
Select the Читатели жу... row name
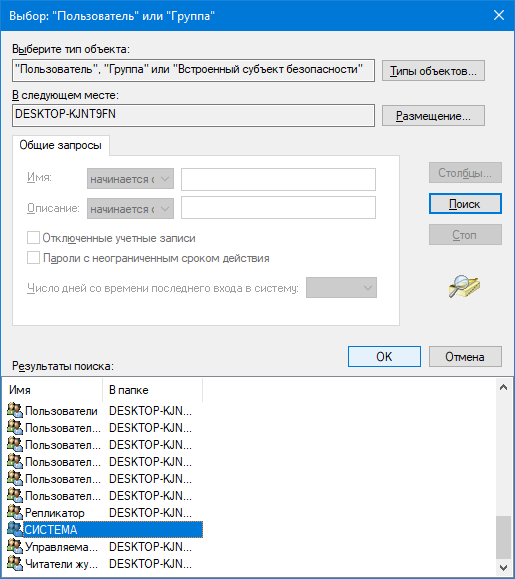[x=61, y=563]
